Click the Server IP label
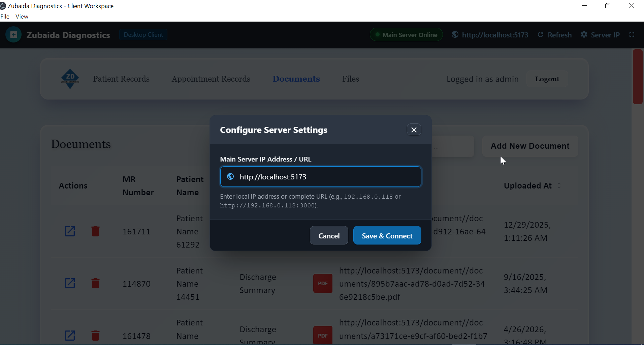 click(x=605, y=35)
